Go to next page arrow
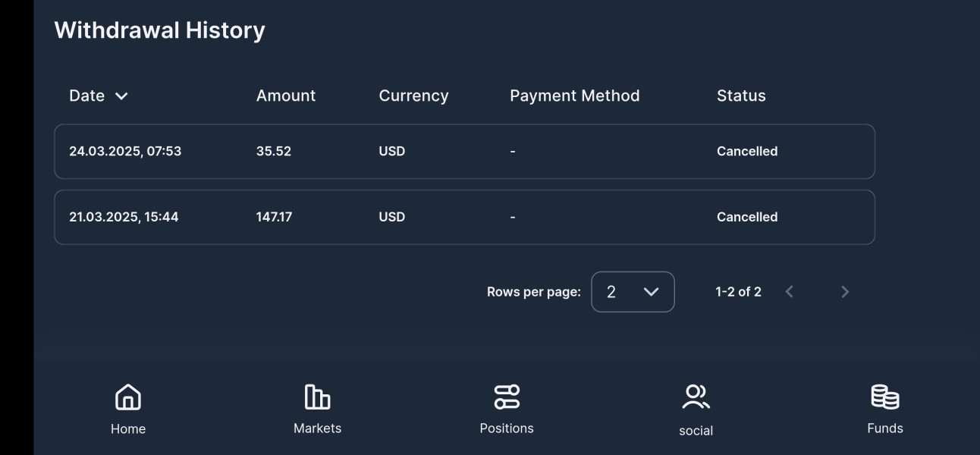 (x=845, y=292)
